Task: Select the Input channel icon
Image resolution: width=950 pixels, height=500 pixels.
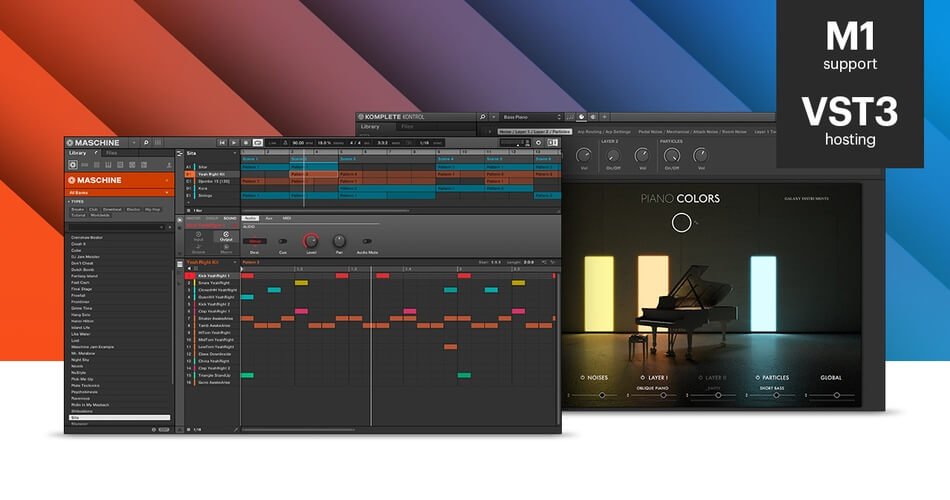Action: pos(198,236)
